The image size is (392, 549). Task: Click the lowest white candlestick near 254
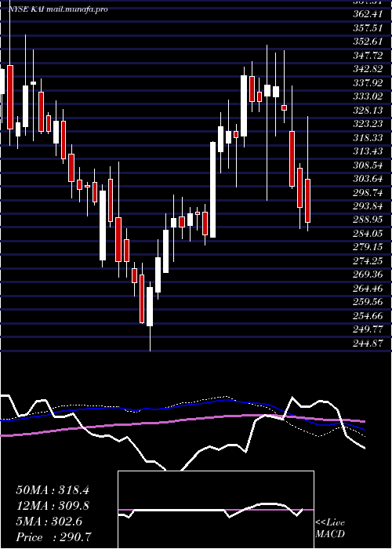(x=150, y=307)
